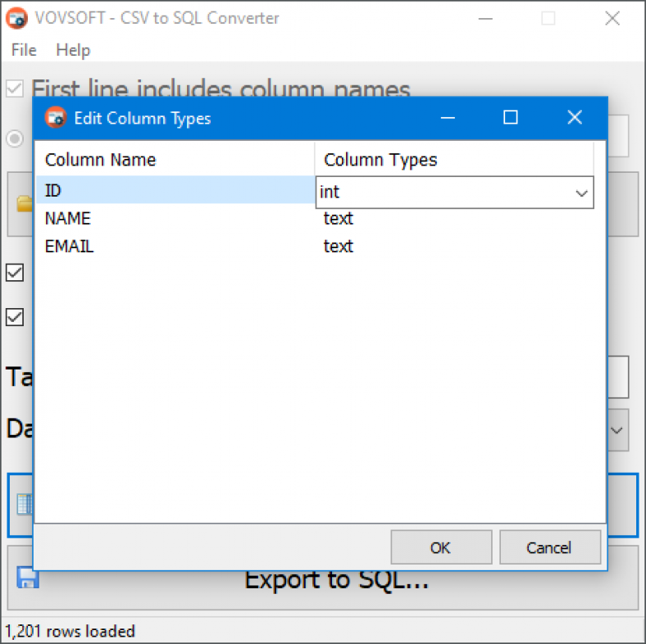Screen dimensions: 646x644
Task: Minimize the Edit Column Types dialog
Action: (448, 118)
